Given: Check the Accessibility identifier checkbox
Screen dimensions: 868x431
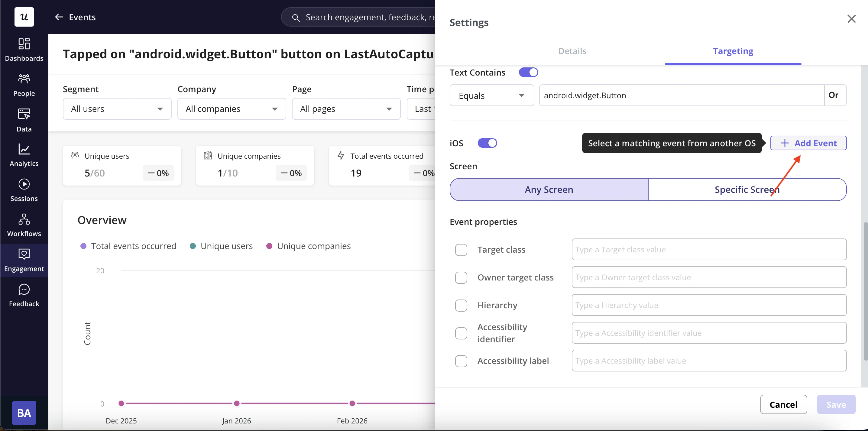Looking at the screenshot, I should [x=461, y=333].
